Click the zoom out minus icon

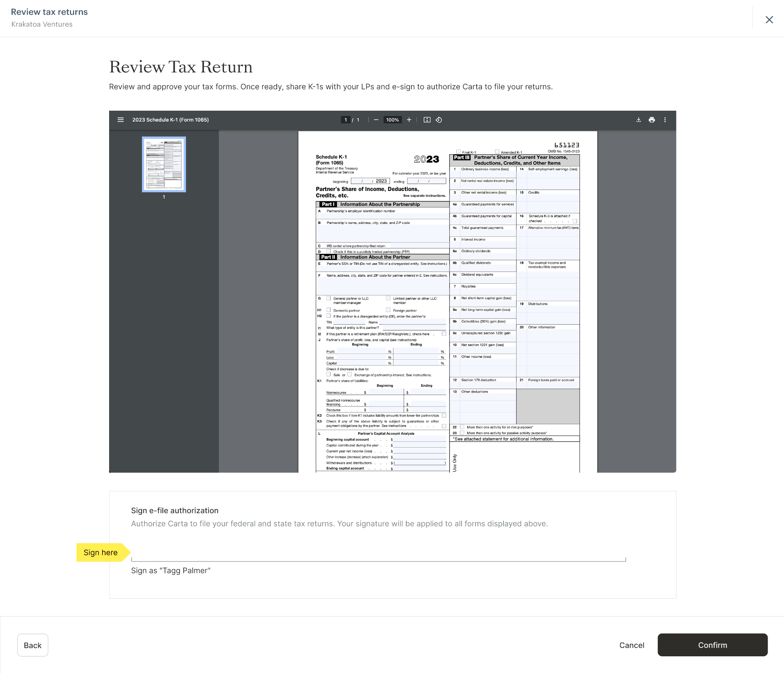(x=376, y=120)
